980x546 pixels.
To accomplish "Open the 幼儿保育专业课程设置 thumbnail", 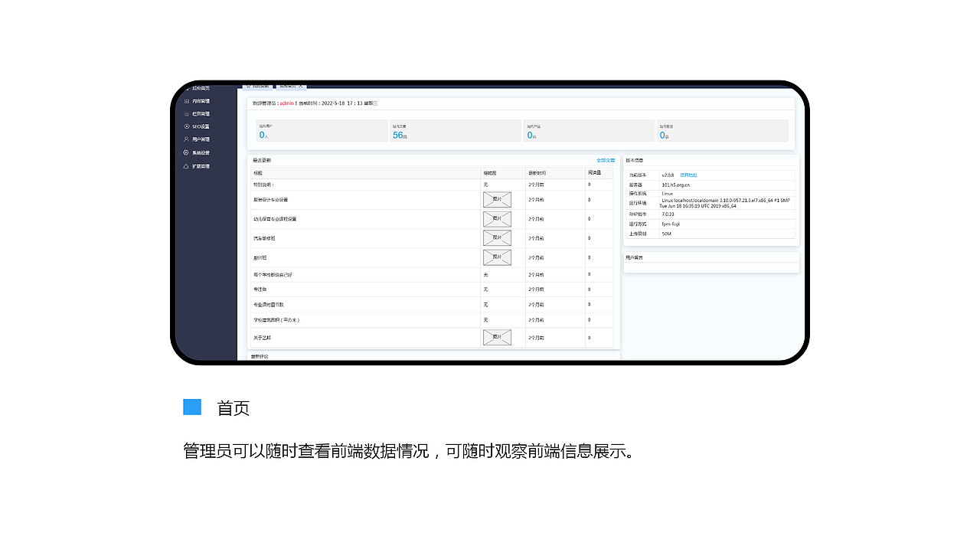I will pyautogui.click(x=497, y=219).
